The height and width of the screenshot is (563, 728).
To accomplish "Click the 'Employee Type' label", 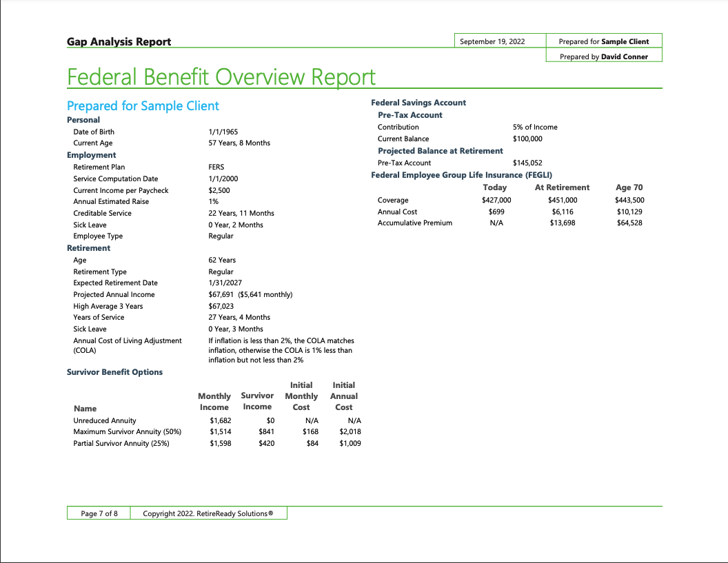I will pos(98,236).
